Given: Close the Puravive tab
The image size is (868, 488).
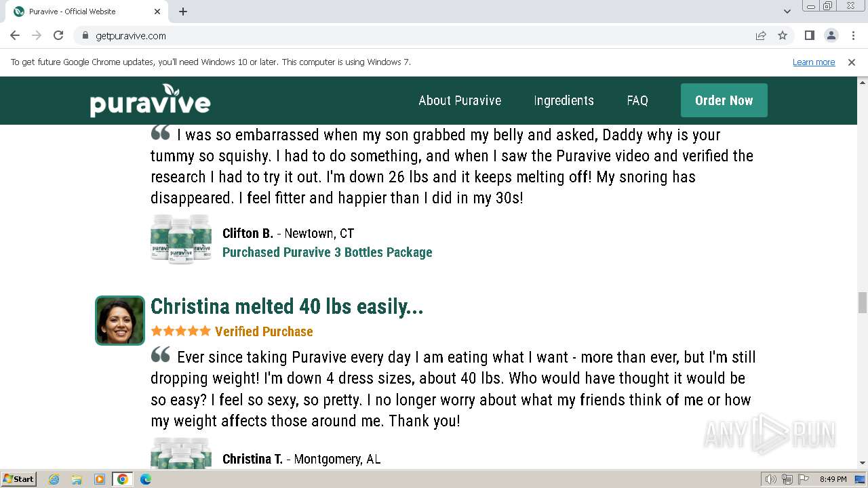Looking at the screenshot, I should pos(157,12).
